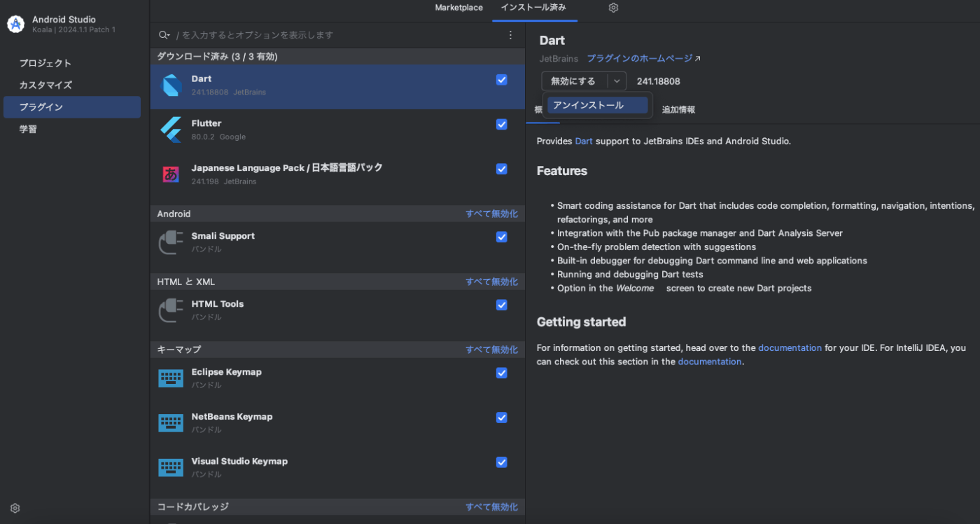Open the three-dot options menu in the search bar
The height and width of the screenshot is (524, 980).
[x=510, y=35]
